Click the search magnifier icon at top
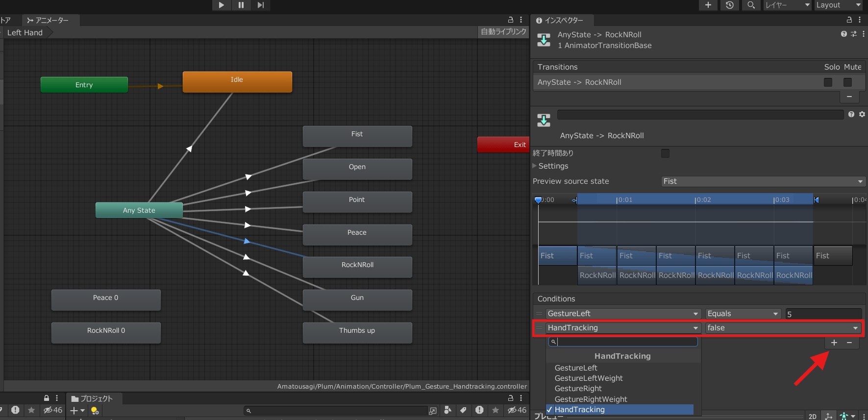 point(750,5)
